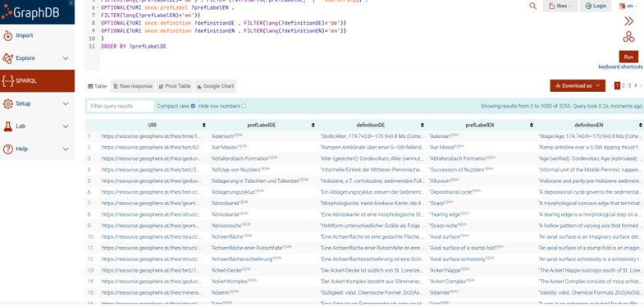Open the 'thes' repository dropdown
This screenshot has width=644, height=307.
tap(560, 7)
